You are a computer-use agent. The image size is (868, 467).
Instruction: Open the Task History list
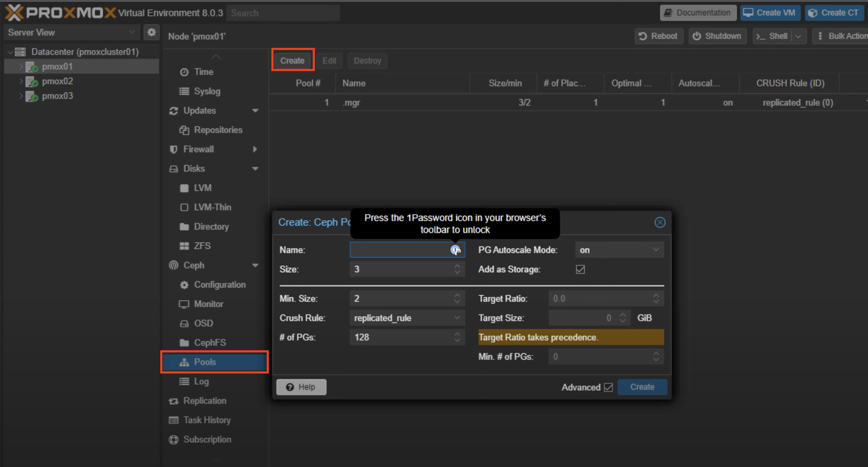pyautogui.click(x=207, y=420)
